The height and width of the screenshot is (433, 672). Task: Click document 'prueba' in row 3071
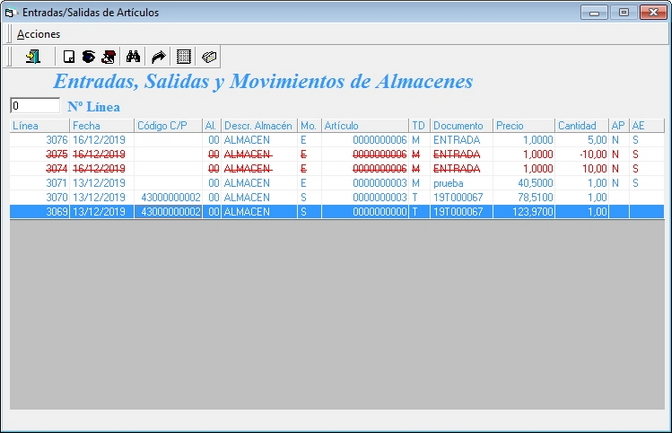click(462, 183)
